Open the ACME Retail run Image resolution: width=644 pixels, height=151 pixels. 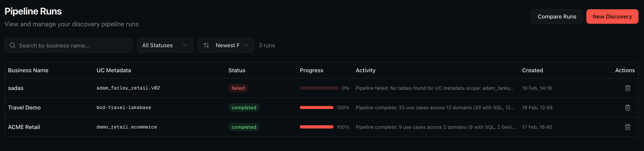pos(321,127)
